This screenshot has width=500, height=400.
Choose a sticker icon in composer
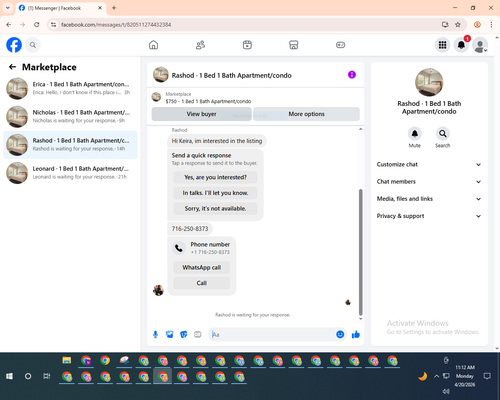pos(184,334)
